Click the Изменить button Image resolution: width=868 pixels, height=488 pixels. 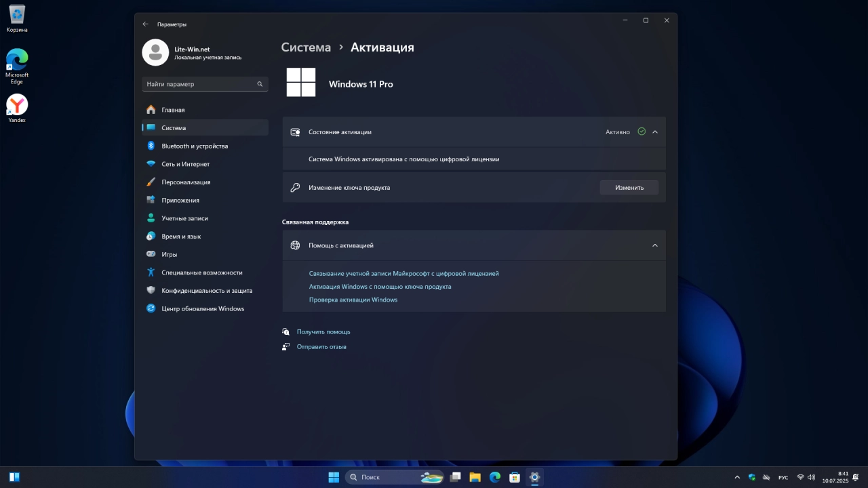click(x=629, y=187)
